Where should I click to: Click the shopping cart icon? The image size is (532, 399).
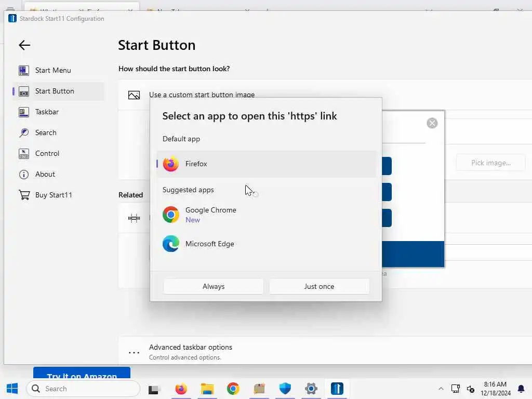click(x=24, y=195)
